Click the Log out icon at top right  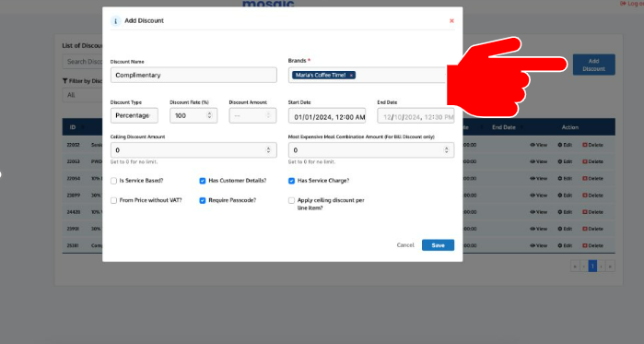click(x=623, y=4)
